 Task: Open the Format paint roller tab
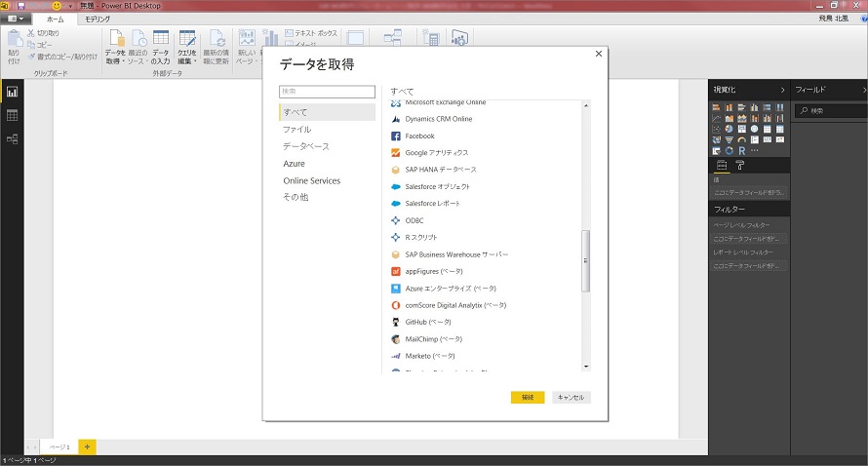[x=740, y=165]
